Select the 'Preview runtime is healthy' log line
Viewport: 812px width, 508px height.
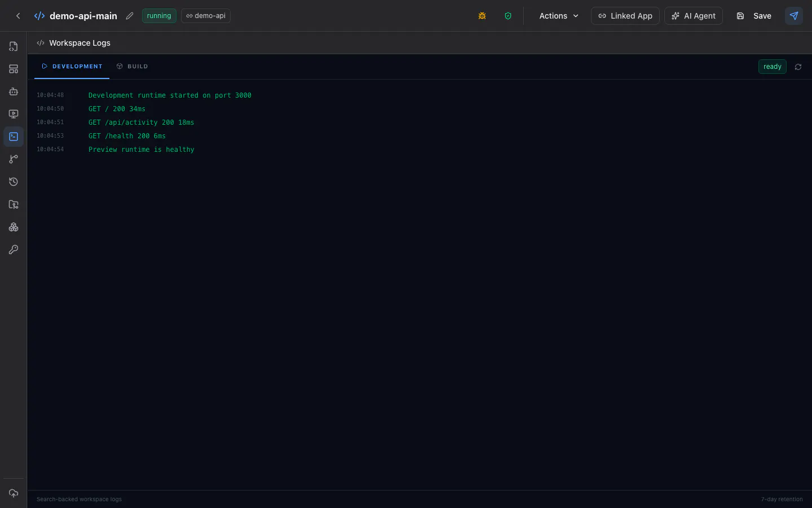click(141, 150)
